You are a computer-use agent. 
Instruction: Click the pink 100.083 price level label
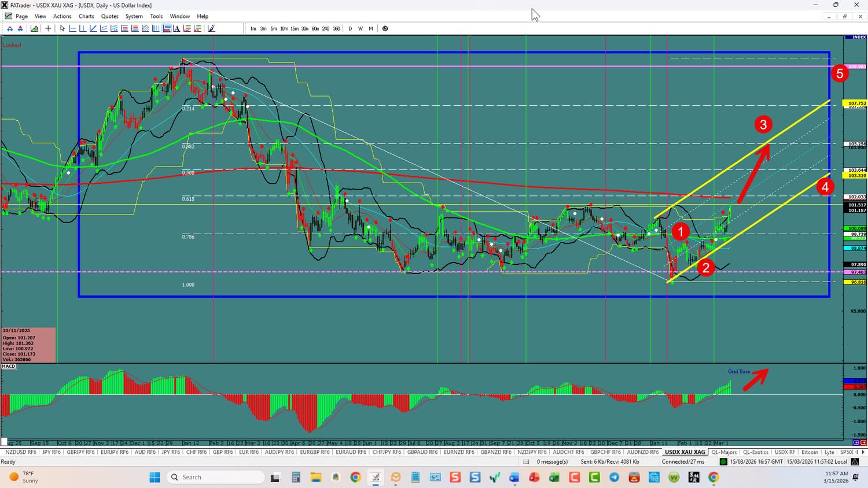[856, 66]
